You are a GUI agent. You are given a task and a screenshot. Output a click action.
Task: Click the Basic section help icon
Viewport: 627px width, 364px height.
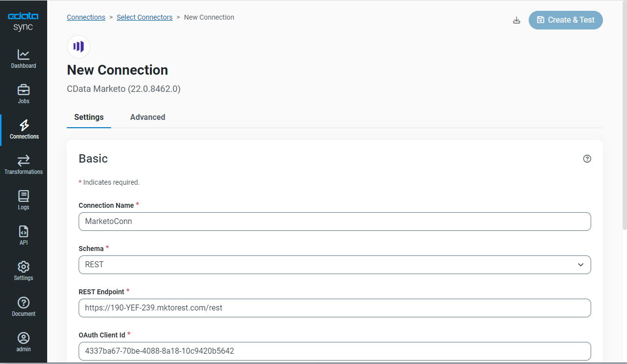pyautogui.click(x=587, y=159)
